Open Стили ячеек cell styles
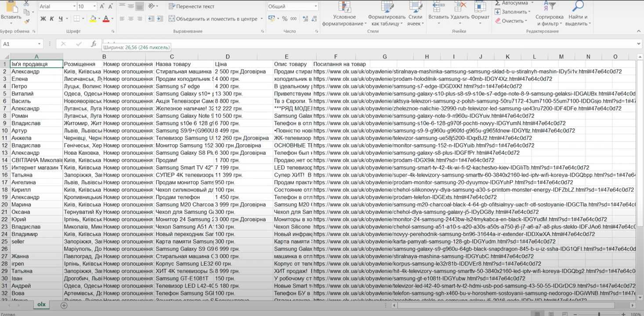 415,14
